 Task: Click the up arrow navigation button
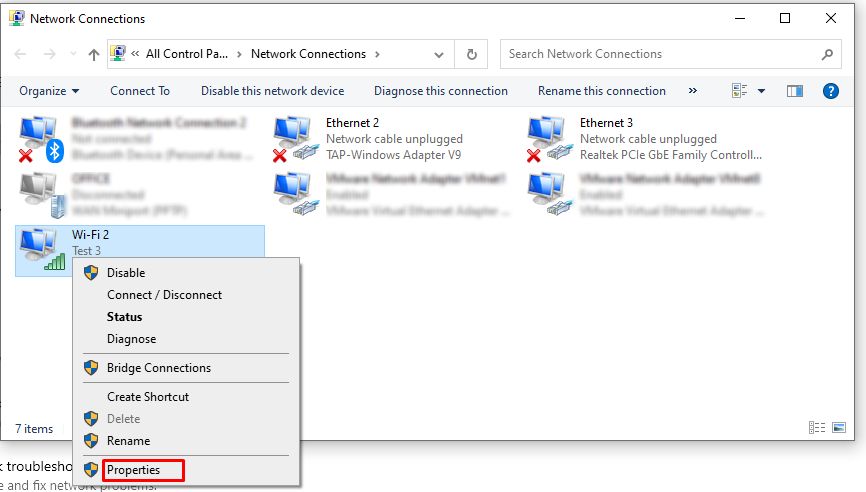[93, 54]
